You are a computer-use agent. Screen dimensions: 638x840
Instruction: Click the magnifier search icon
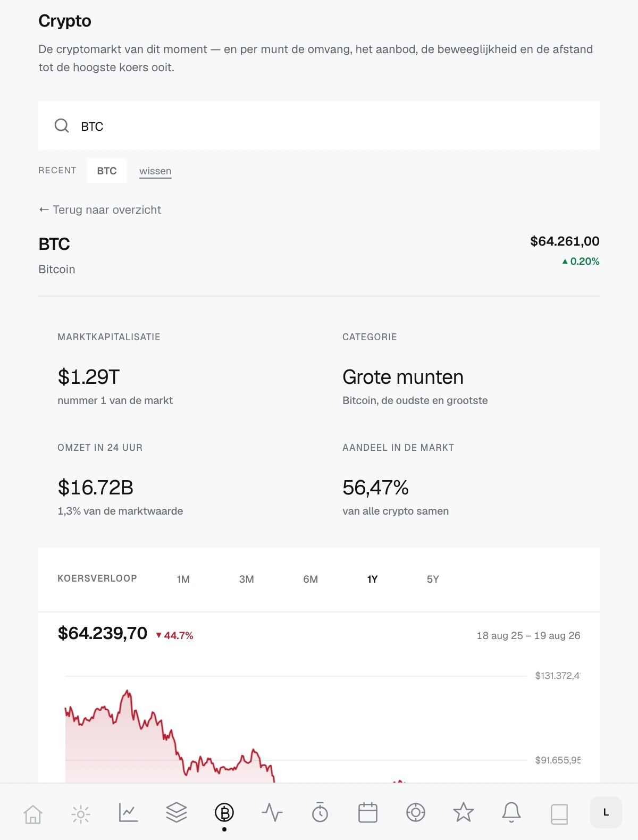coord(62,125)
